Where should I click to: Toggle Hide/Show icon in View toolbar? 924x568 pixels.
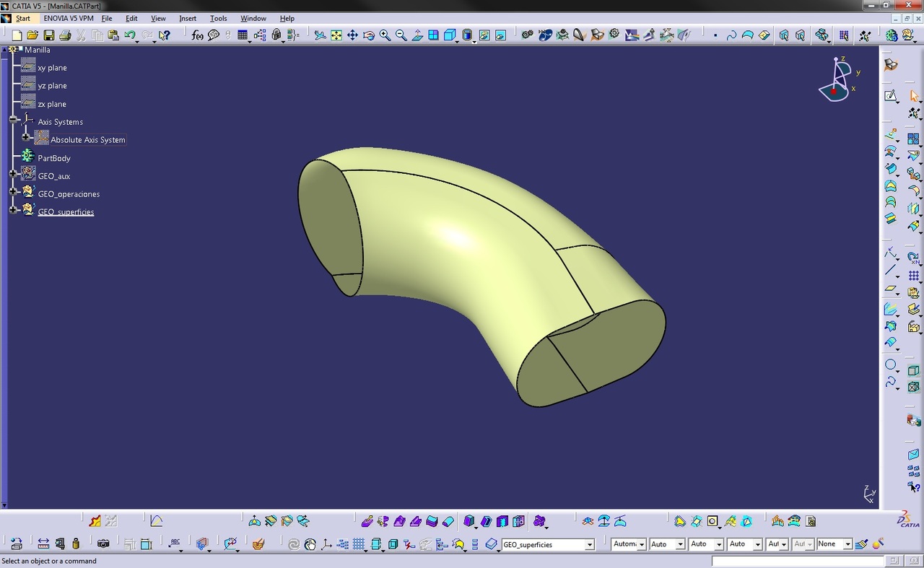pos(484,35)
